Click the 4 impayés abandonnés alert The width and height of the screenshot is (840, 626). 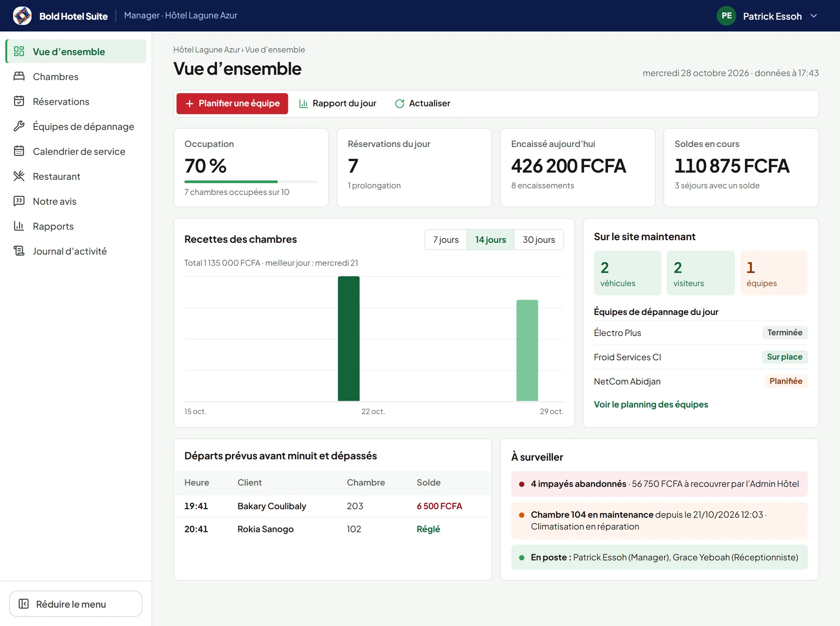tap(659, 484)
